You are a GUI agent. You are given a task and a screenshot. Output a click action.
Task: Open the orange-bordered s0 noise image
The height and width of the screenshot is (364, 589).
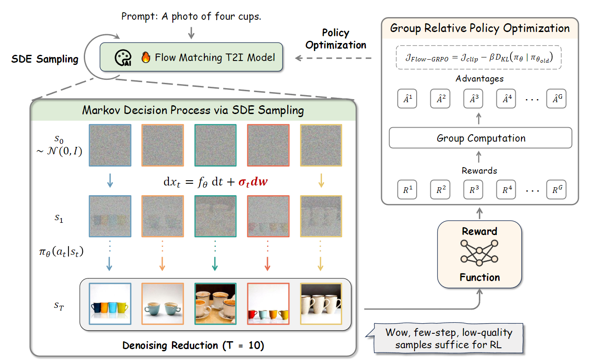[x=163, y=146]
